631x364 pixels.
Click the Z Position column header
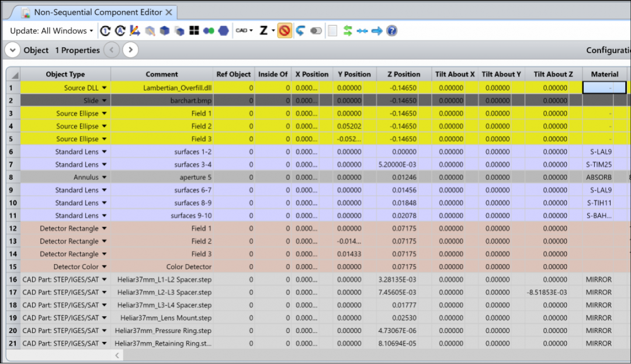404,74
